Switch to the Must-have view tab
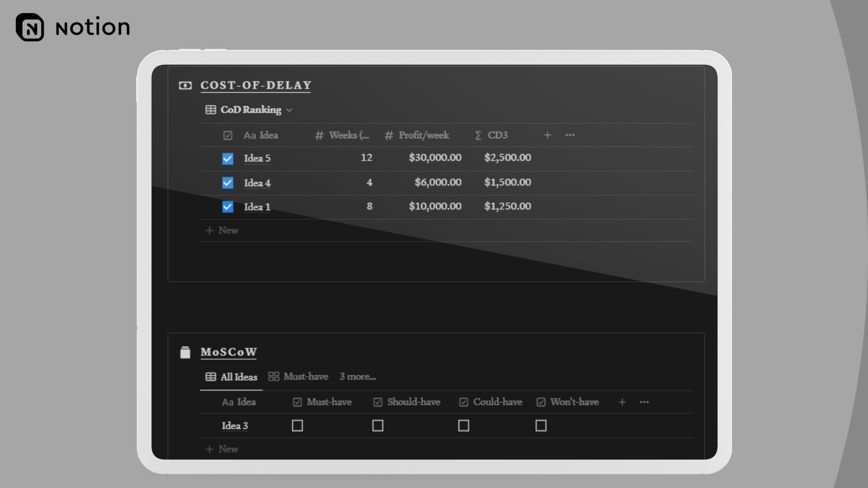This screenshot has width=868, height=488. (x=298, y=376)
